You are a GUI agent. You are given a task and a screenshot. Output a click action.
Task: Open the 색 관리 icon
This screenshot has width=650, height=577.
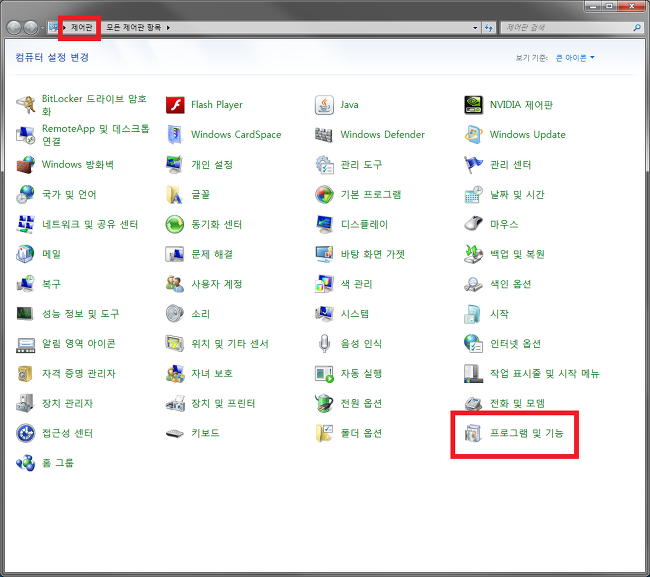(x=324, y=284)
